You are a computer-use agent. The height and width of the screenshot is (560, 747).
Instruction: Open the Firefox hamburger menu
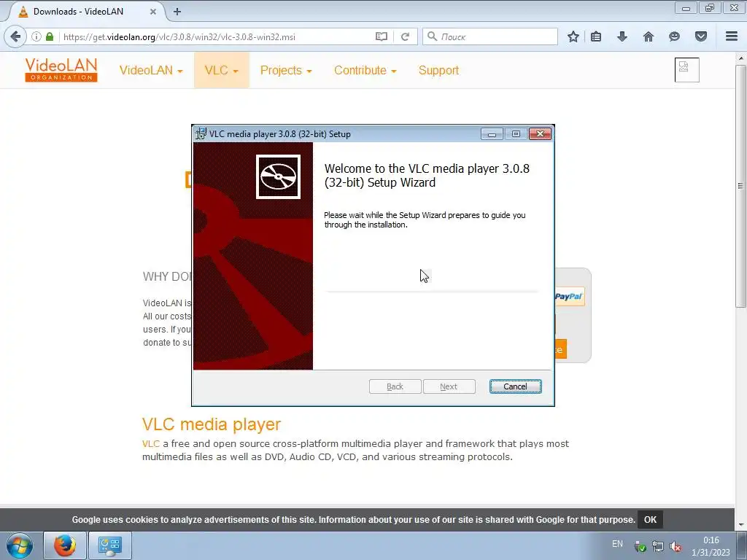(x=732, y=36)
